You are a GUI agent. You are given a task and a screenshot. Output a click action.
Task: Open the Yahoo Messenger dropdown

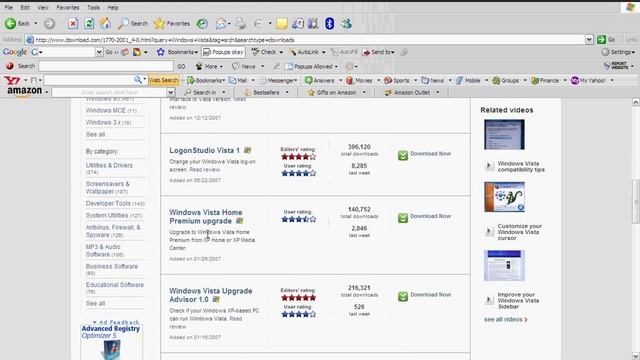tap(278, 80)
